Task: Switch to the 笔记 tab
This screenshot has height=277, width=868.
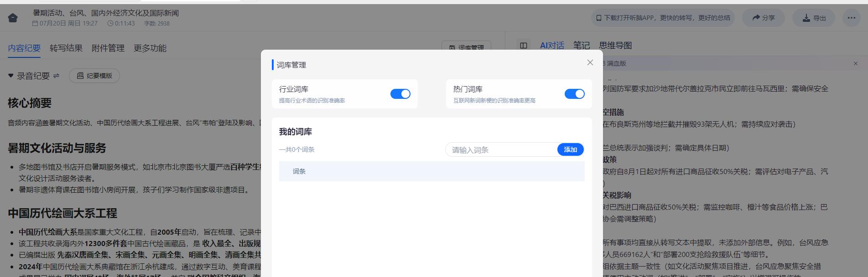Action: (x=581, y=46)
